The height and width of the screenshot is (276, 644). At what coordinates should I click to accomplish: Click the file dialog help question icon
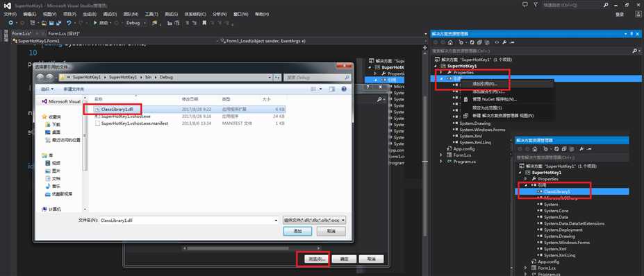coord(344,89)
